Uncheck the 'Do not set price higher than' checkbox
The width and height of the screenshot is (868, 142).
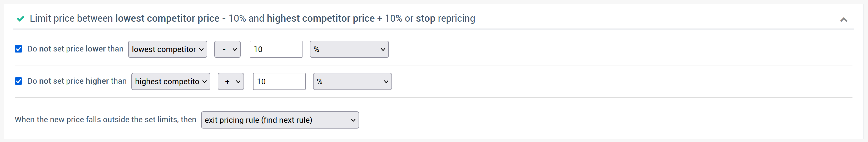pyautogui.click(x=18, y=81)
